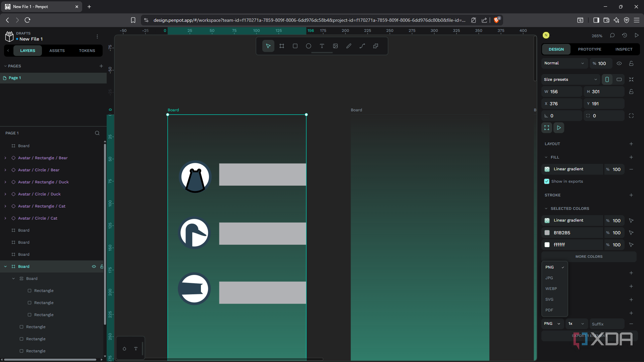Image resolution: width=644 pixels, height=362 pixels.
Task: Collapse the selected Board layer
Action: coord(5,266)
